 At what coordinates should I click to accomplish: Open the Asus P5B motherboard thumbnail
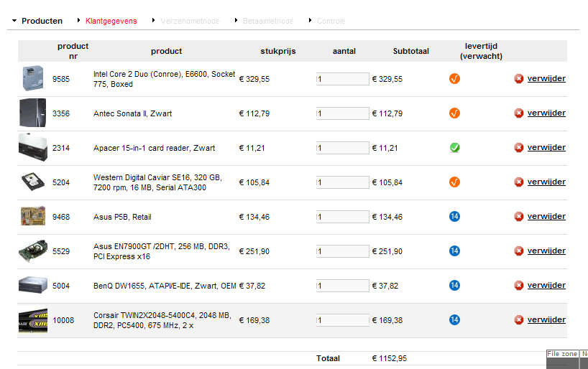tap(33, 216)
